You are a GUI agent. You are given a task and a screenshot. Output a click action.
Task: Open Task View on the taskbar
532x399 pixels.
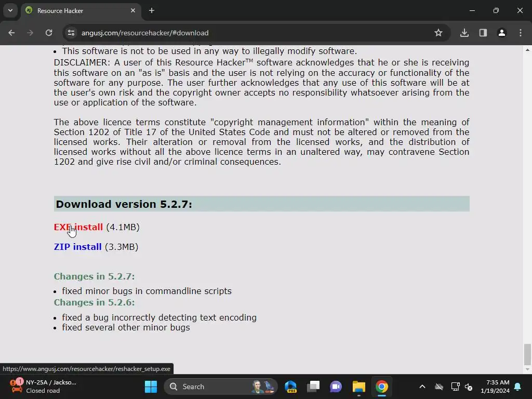click(x=313, y=387)
